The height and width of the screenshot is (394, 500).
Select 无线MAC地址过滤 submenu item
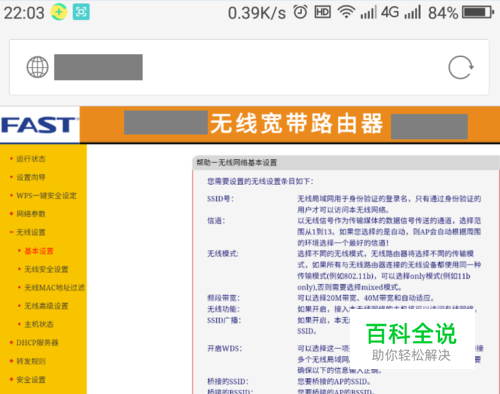pyautogui.click(x=55, y=288)
